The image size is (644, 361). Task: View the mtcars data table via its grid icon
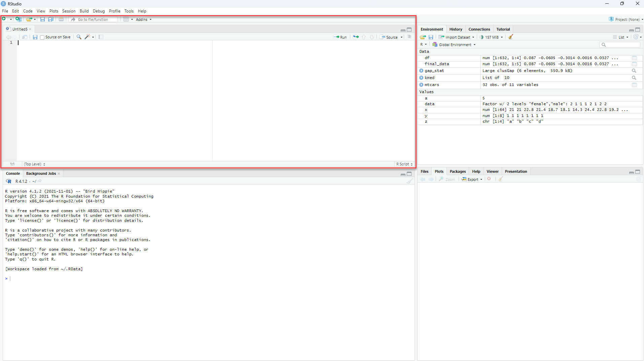pos(634,85)
